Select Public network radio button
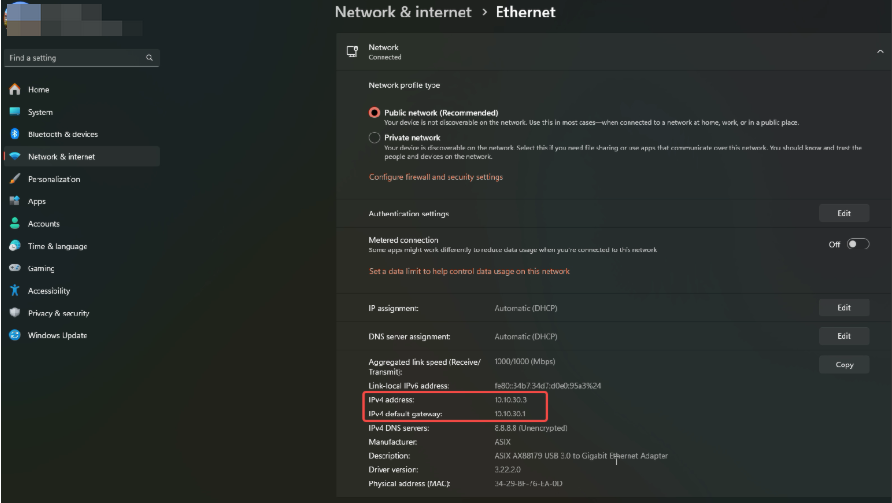The image size is (892, 503). (375, 113)
